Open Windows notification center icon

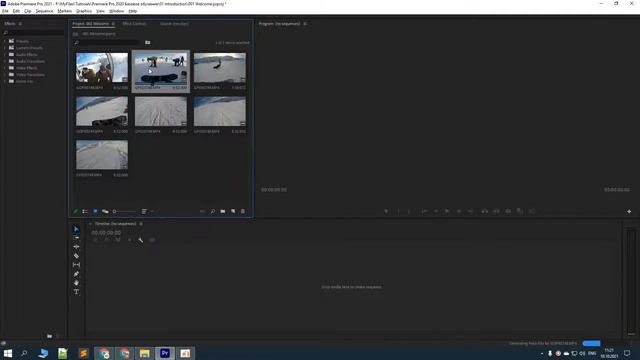point(627,353)
